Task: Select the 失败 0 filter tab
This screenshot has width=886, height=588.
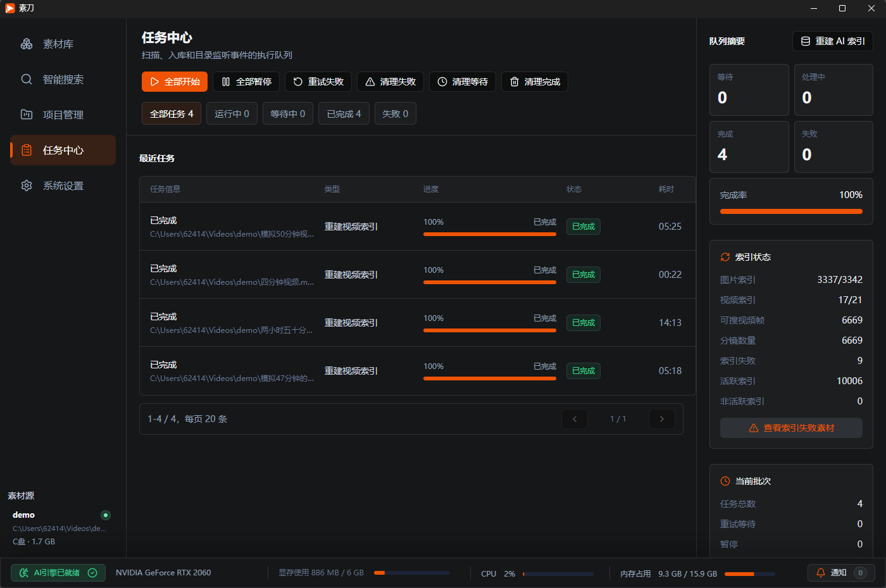Action: 396,113
